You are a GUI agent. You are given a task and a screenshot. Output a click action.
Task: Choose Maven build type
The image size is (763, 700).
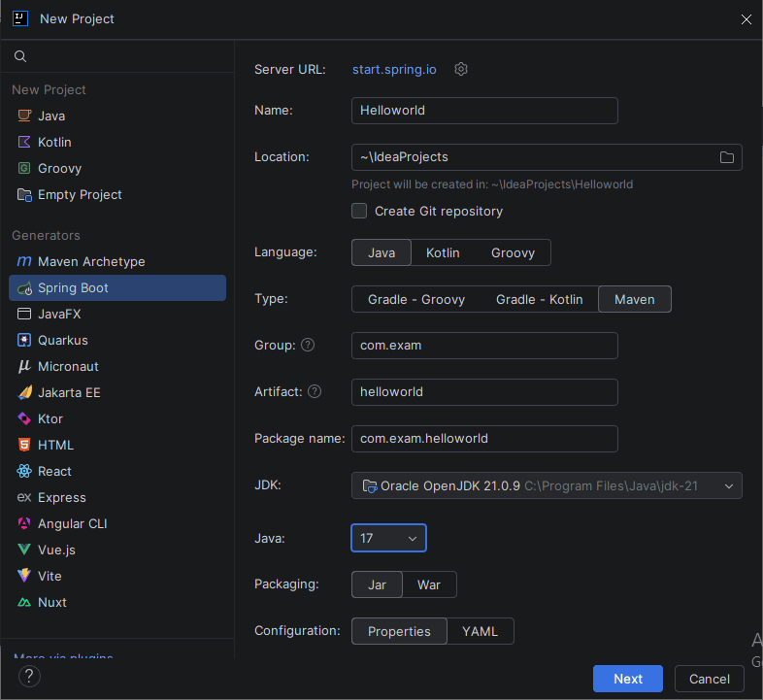[x=635, y=299]
